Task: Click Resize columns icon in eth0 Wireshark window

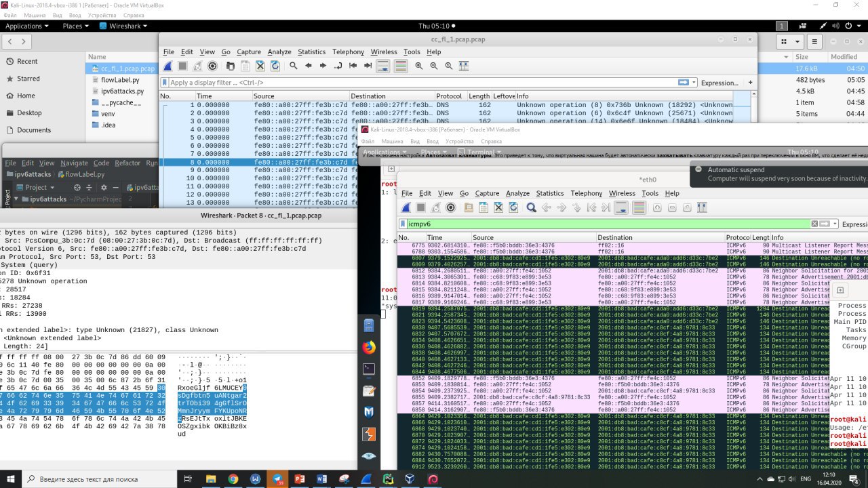Action: tap(703, 207)
